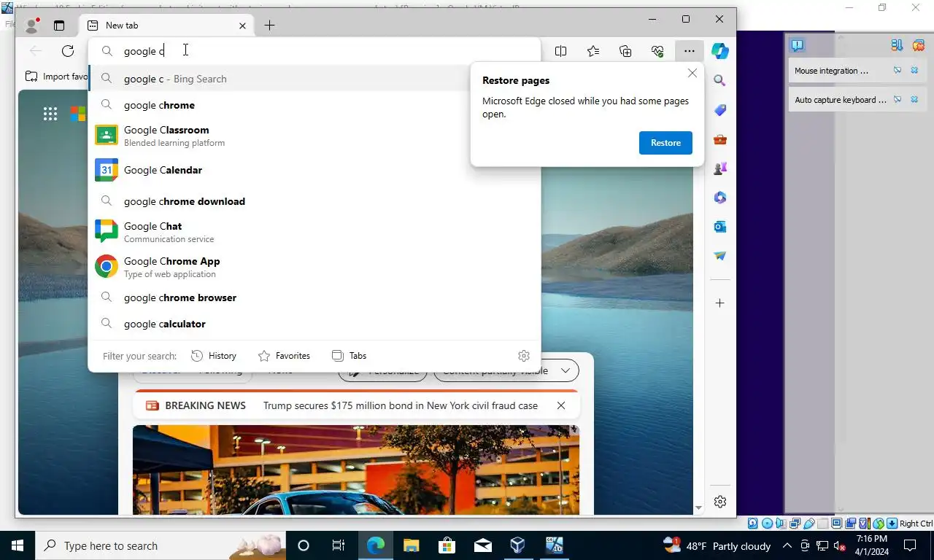Open Settings and more three-dots menu
934x560 pixels.
tap(690, 51)
